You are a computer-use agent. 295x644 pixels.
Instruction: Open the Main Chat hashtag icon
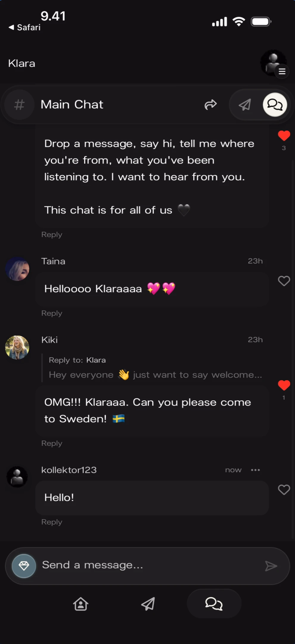[19, 105]
